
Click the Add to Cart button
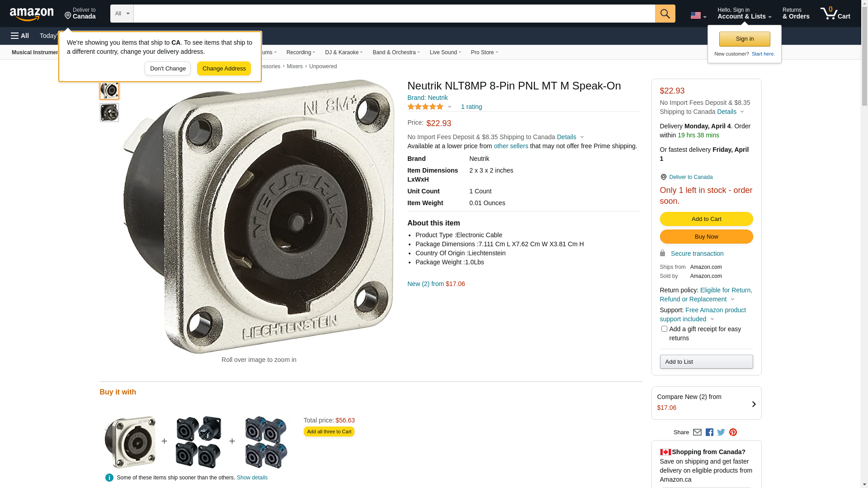click(x=706, y=219)
